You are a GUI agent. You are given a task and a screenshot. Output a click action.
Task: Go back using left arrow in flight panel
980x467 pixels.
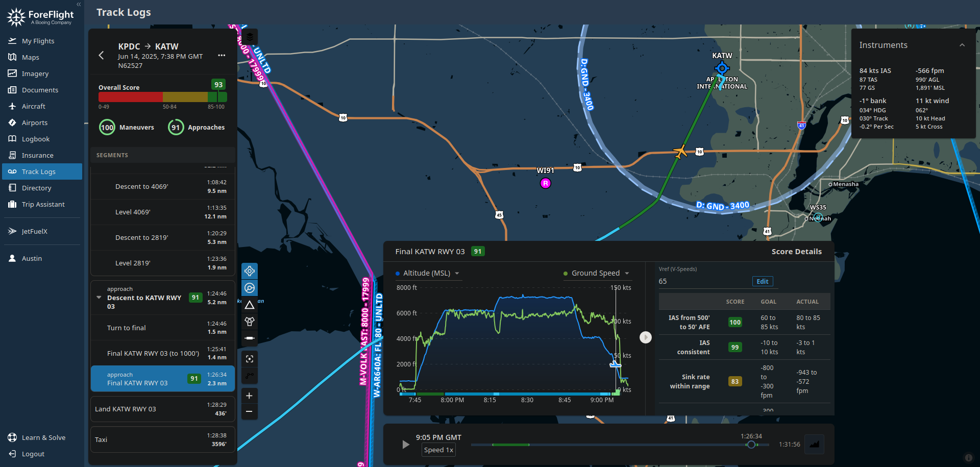101,55
